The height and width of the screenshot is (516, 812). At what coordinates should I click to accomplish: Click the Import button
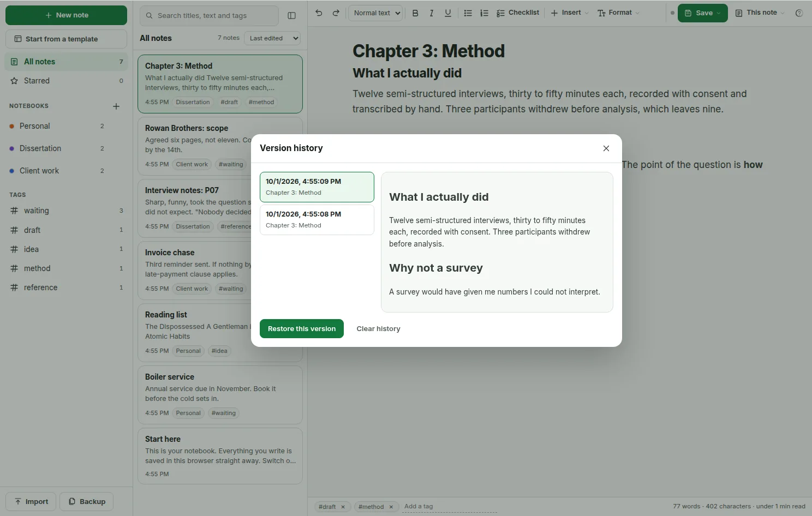31,502
